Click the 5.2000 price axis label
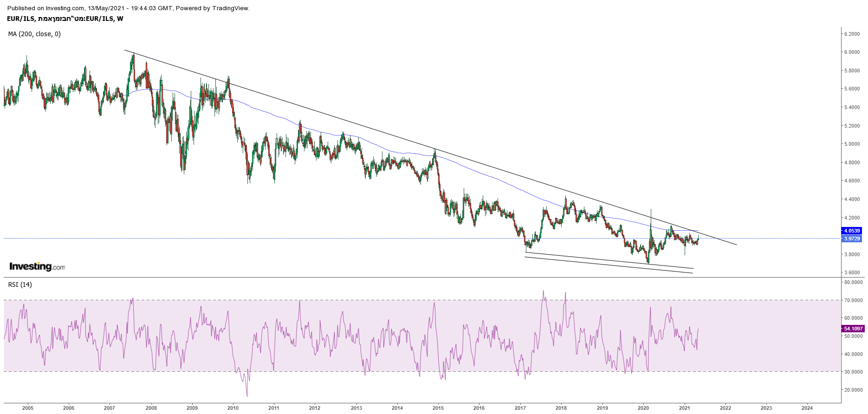Image resolution: width=868 pixels, height=414 pixels. coord(852,126)
